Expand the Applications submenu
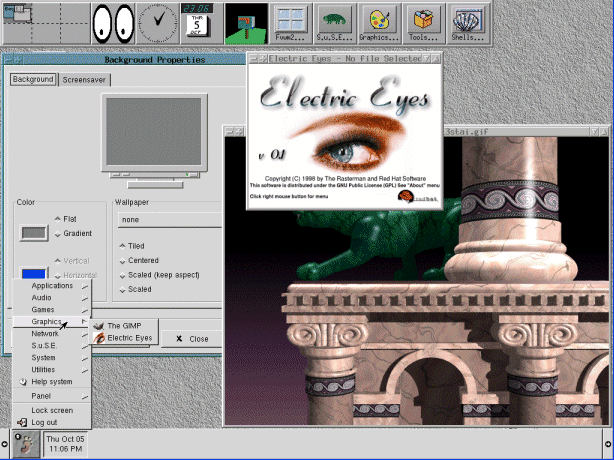The image size is (614, 460). (52, 286)
